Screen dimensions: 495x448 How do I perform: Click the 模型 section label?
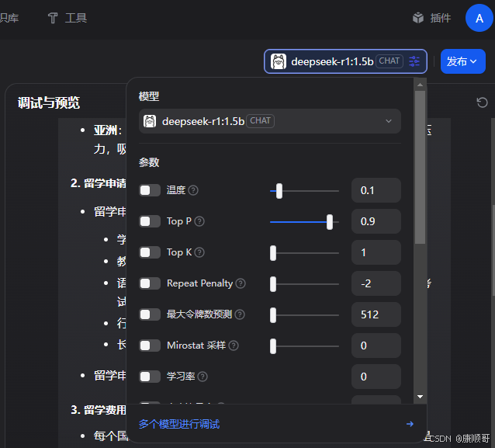coord(149,96)
